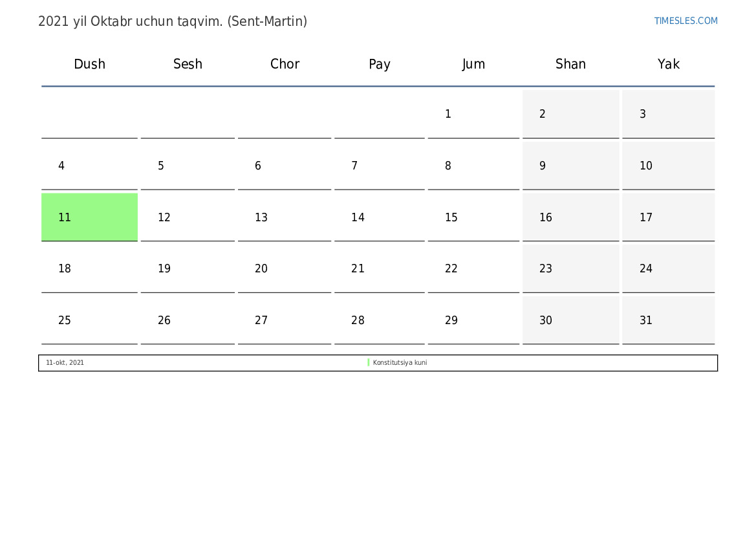Open the TIMESLES.COM link

(x=686, y=21)
